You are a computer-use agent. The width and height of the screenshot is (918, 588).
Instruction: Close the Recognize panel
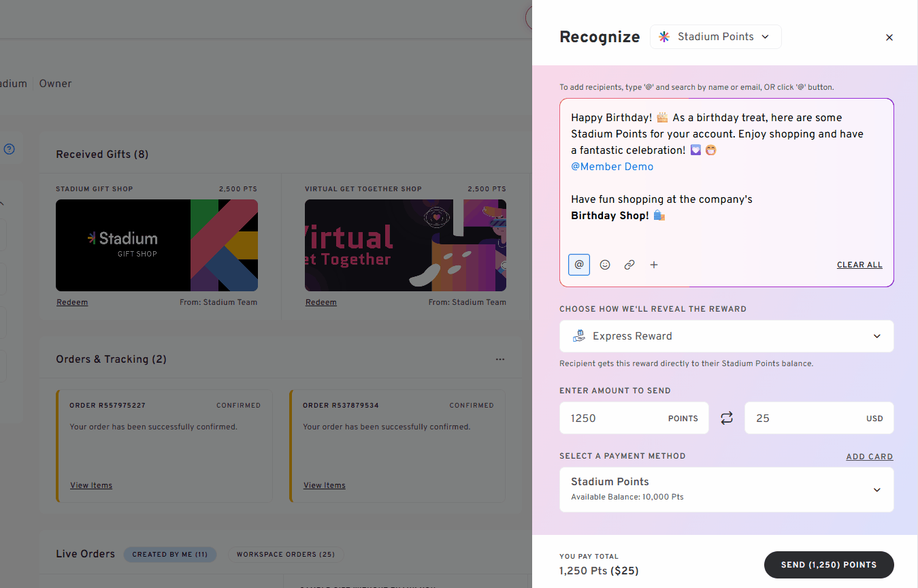coord(889,37)
